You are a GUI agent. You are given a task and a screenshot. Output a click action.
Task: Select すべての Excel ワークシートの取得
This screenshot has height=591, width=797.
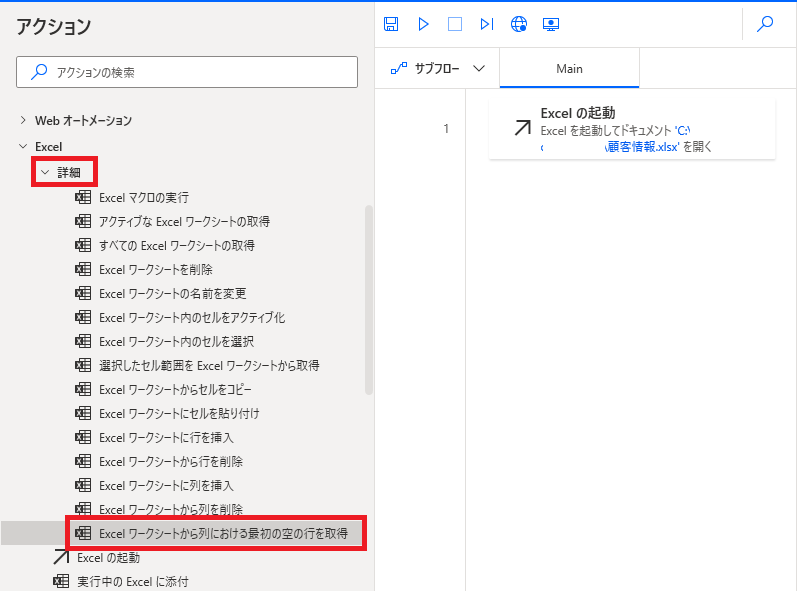pyautogui.click(x=177, y=245)
